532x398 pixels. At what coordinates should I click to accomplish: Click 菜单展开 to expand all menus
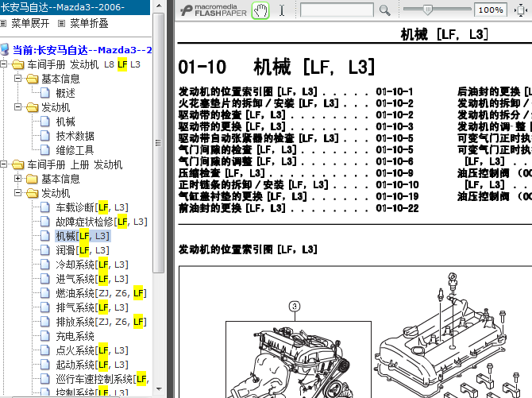coord(30,23)
